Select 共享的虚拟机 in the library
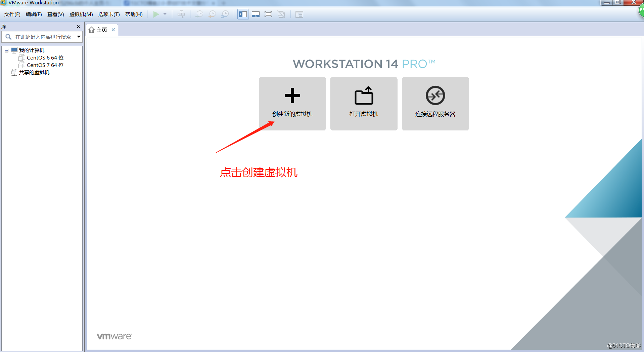The image size is (644, 352). 34,73
